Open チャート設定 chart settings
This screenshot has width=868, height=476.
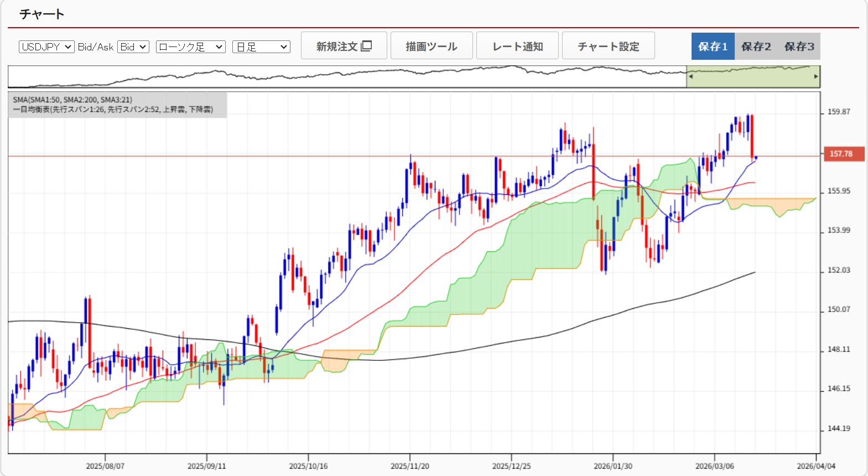click(608, 46)
